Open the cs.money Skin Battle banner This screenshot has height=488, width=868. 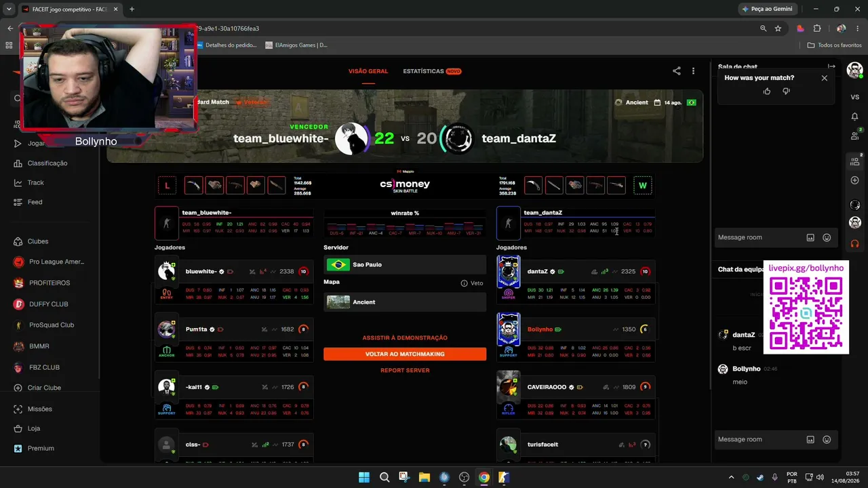pyautogui.click(x=405, y=184)
